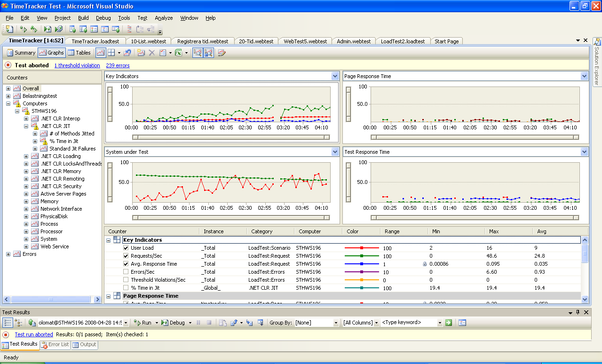Collapse the STHWS196 computer node

[x=17, y=111]
